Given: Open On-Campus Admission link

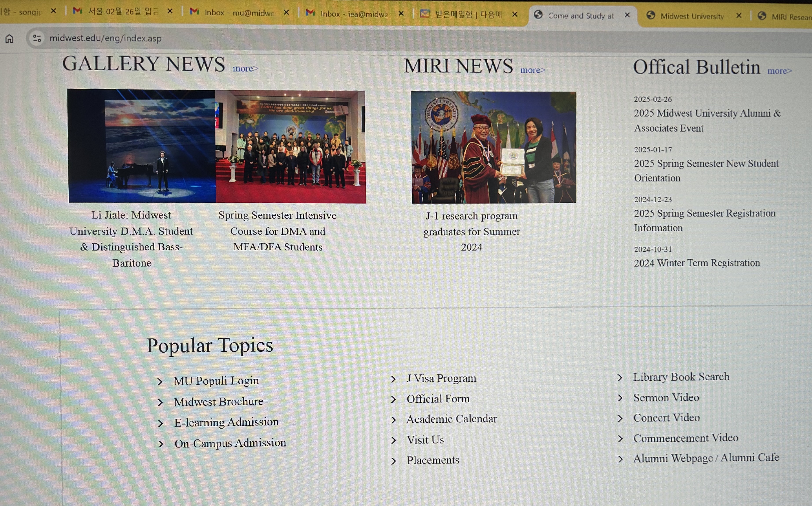Looking at the screenshot, I should pyautogui.click(x=230, y=443).
